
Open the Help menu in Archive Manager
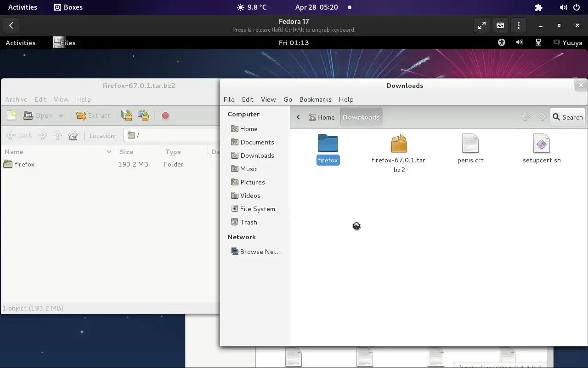point(83,99)
